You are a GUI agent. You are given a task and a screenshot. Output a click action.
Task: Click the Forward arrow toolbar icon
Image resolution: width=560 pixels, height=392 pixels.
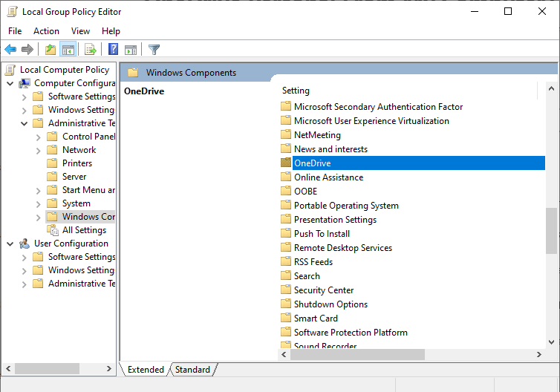(27, 49)
